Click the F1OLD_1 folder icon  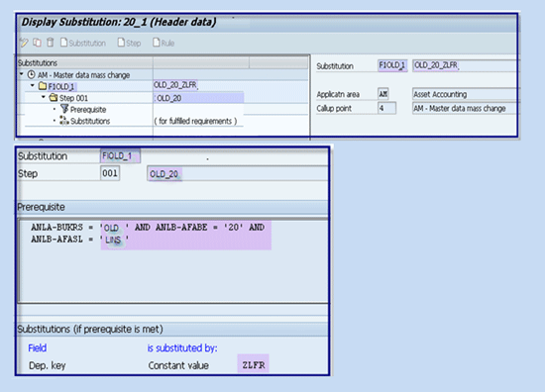[x=43, y=86]
